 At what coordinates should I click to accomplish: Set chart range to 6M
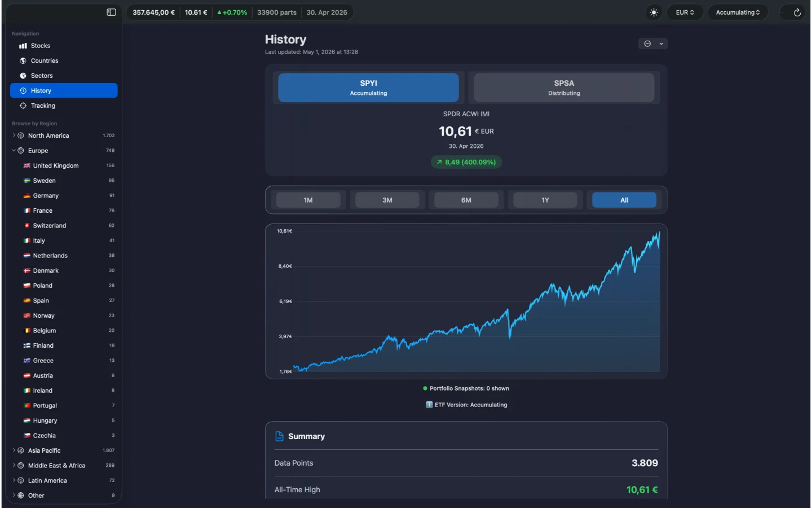pyautogui.click(x=466, y=200)
